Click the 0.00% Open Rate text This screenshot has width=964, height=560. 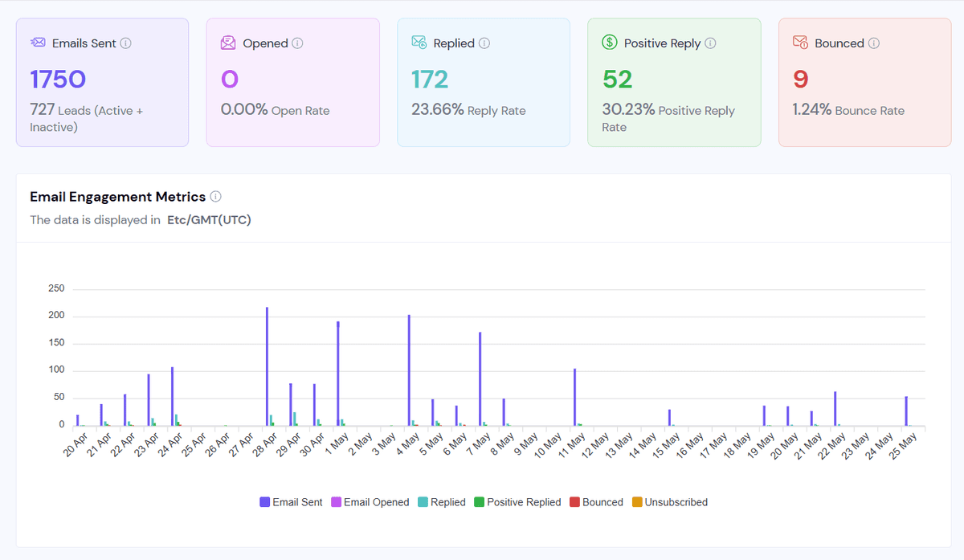pos(275,110)
